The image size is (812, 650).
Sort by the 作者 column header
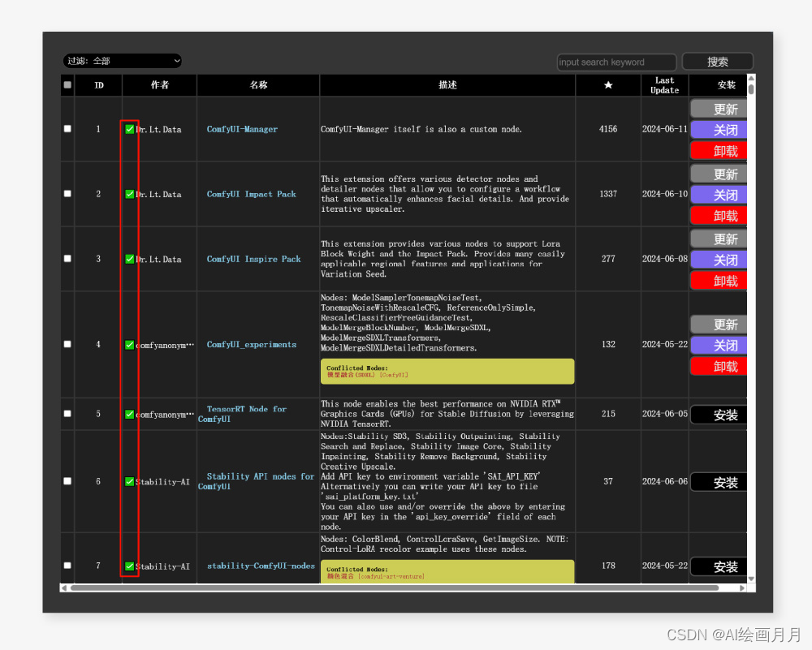(159, 85)
